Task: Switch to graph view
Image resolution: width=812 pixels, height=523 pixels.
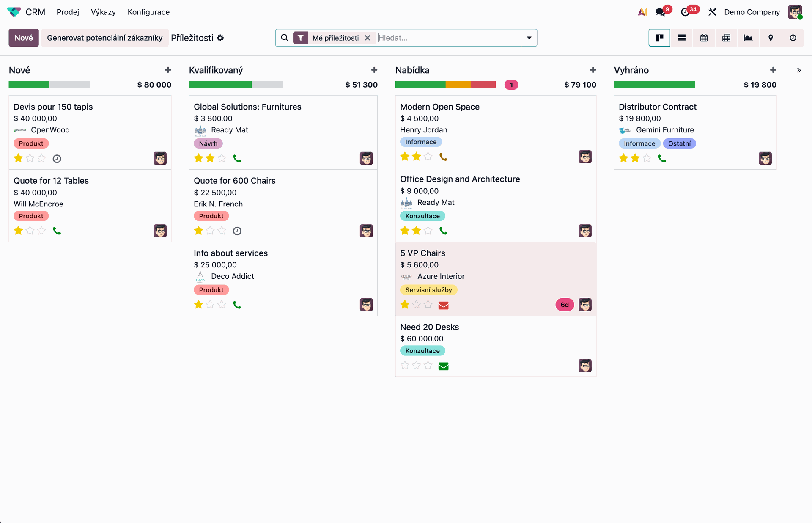Action: coord(748,38)
